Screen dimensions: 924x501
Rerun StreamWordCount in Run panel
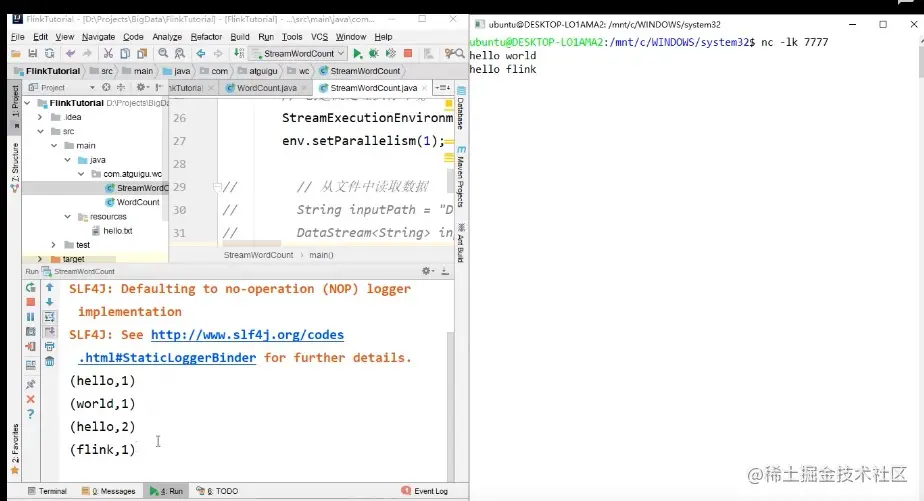[x=31, y=288]
